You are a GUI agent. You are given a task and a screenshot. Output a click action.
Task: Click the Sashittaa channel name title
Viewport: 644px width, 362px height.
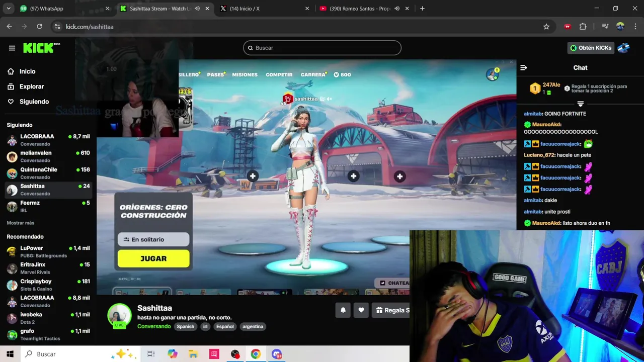pyautogui.click(x=154, y=308)
